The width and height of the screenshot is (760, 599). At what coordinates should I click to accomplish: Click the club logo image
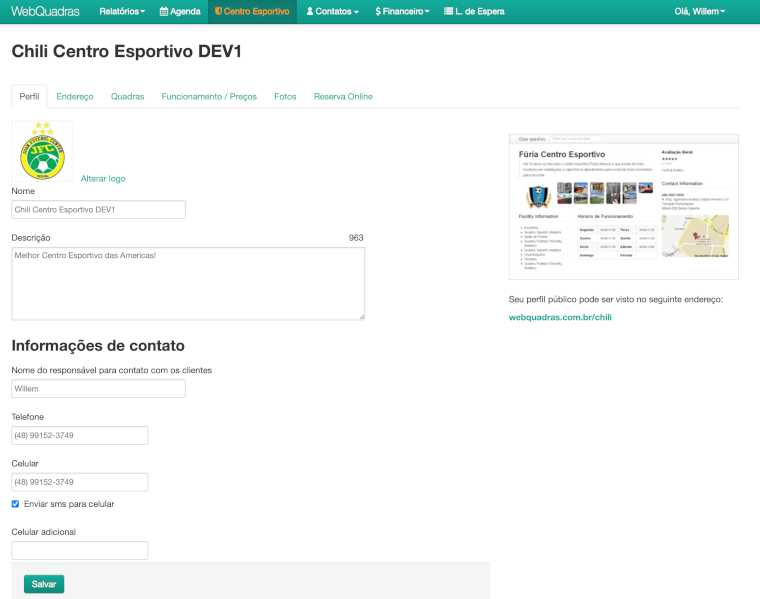pos(42,152)
